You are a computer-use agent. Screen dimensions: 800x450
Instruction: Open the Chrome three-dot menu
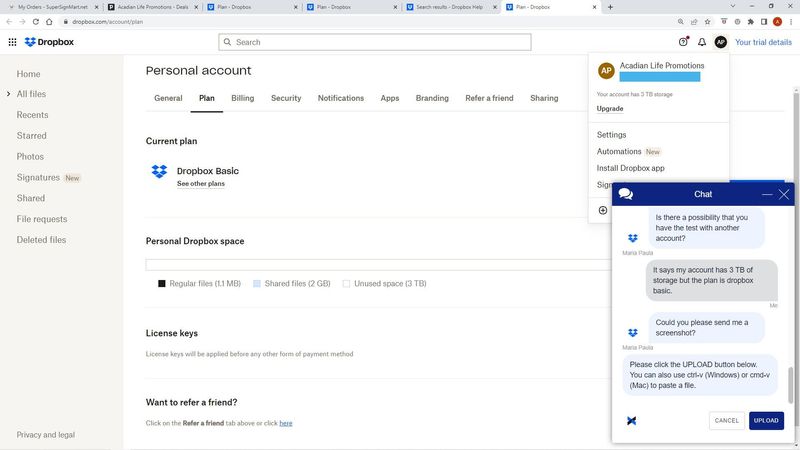791,22
